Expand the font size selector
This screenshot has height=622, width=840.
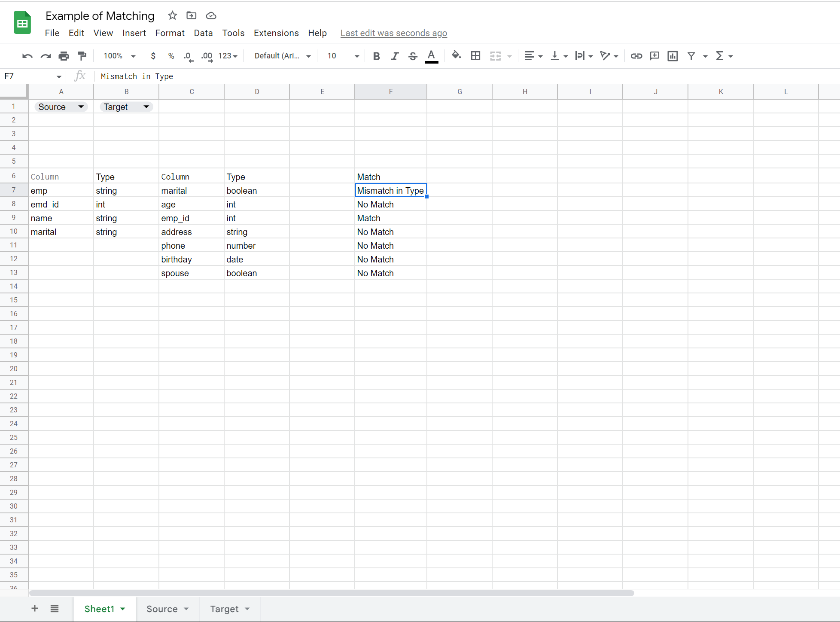(x=356, y=55)
